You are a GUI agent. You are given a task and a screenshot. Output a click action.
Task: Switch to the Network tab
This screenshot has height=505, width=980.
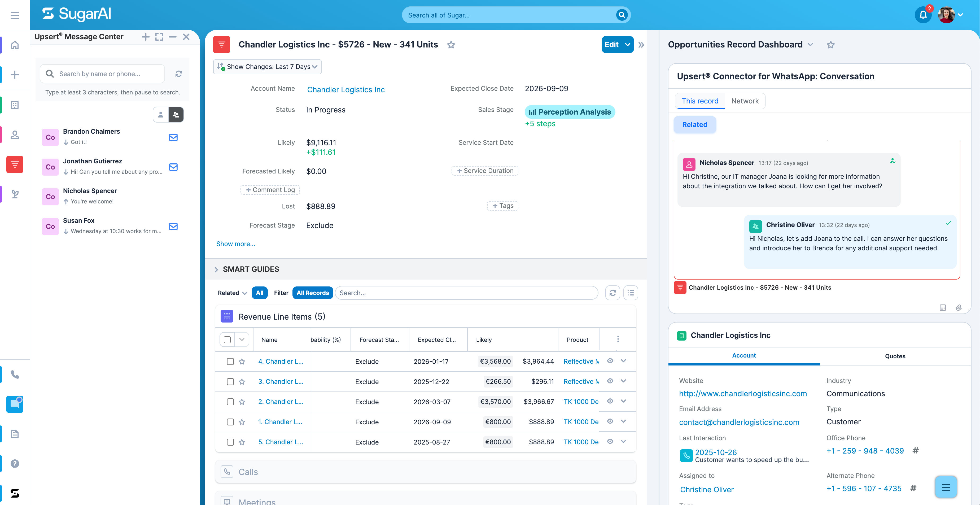(745, 101)
